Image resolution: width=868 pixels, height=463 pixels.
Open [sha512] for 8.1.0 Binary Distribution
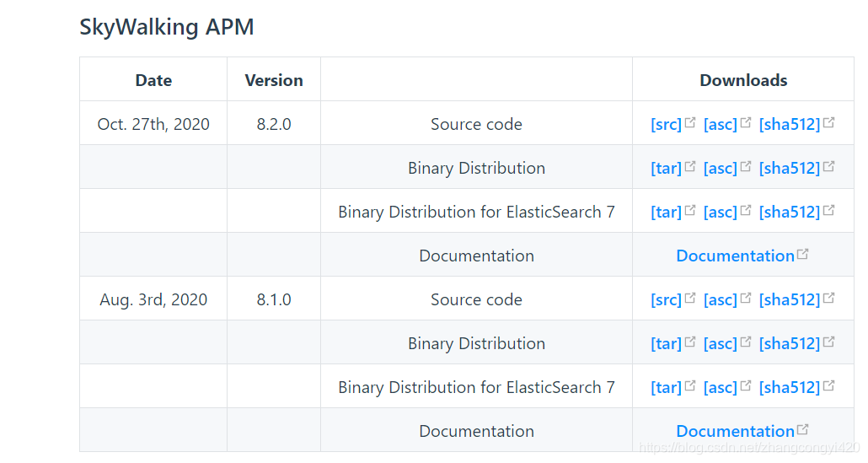click(790, 343)
